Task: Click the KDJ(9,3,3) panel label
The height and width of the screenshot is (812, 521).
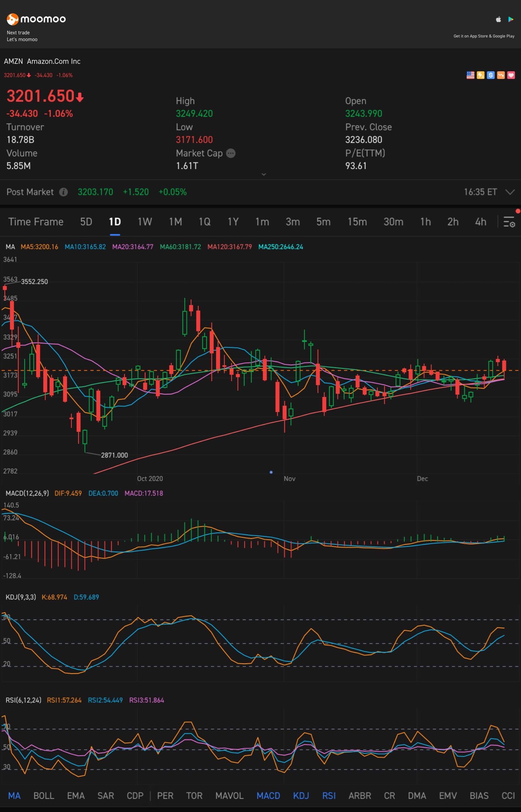Action: point(21,597)
